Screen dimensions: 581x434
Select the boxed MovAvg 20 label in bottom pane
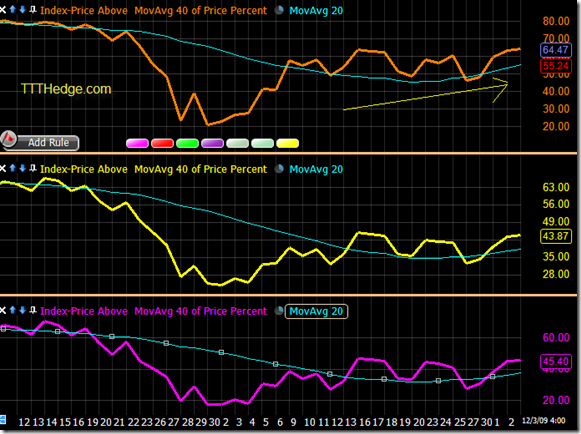(316, 311)
